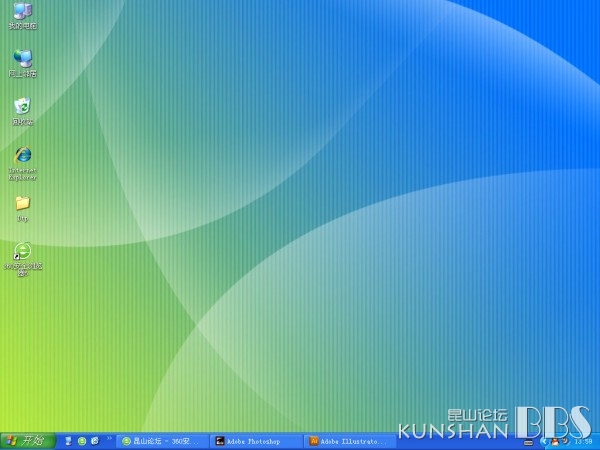Select the Network Neighborhood desktop icon

tap(23, 63)
